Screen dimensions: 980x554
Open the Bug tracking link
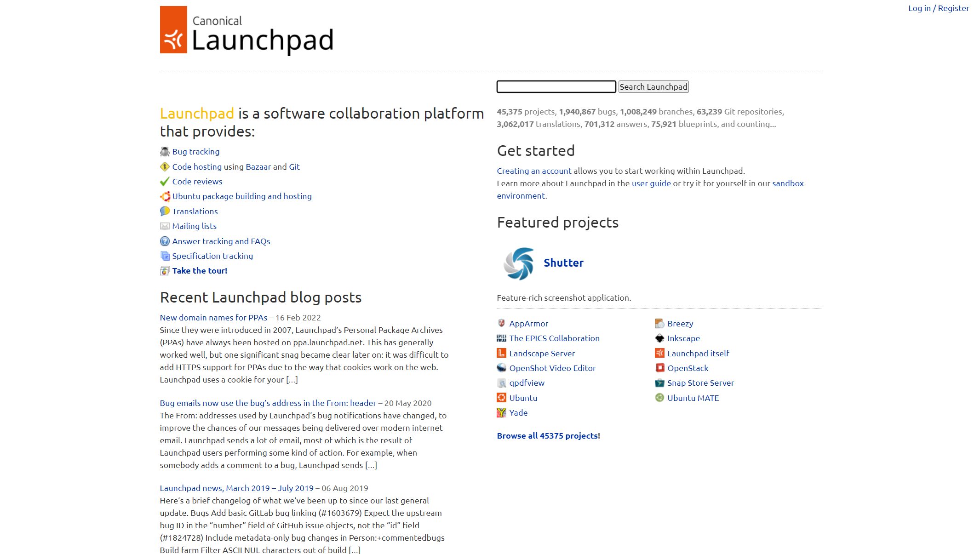(195, 152)
